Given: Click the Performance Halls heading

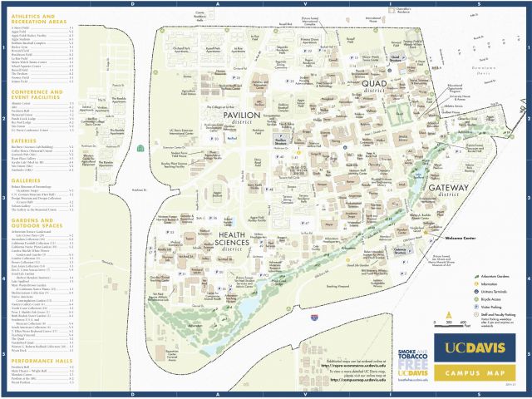Looking at the screenshot, I should point(42,361).
